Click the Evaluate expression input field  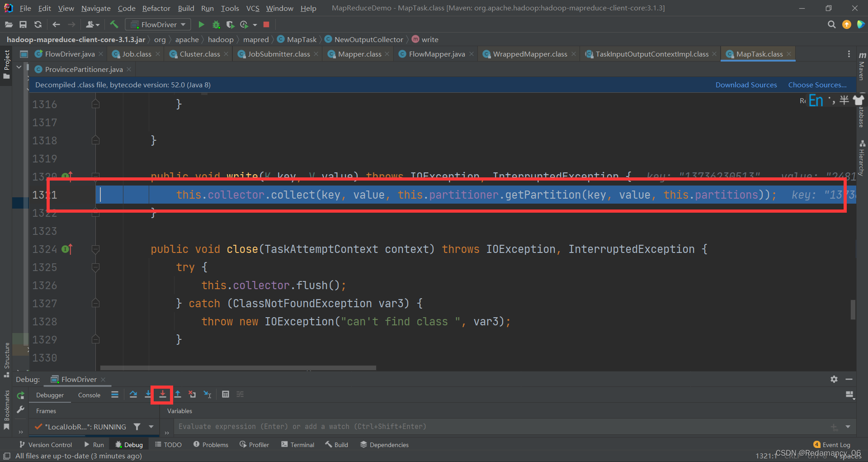pos(502,427)
